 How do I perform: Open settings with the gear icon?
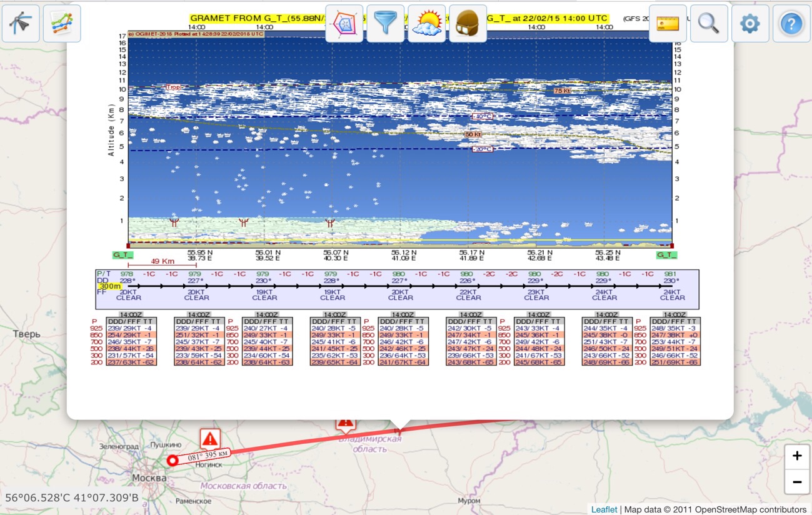[750, 24]
